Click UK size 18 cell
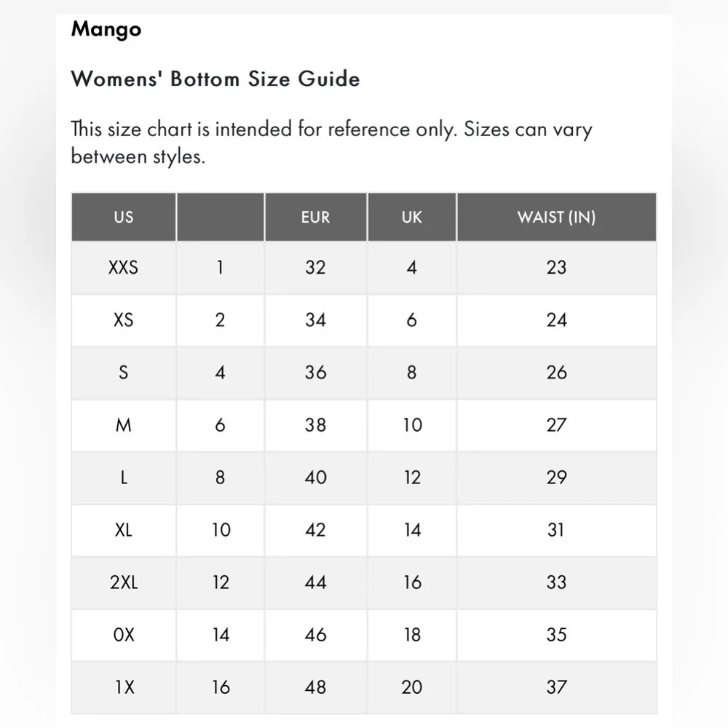Screen dimensions: 728x728 [x=412, y=635]
